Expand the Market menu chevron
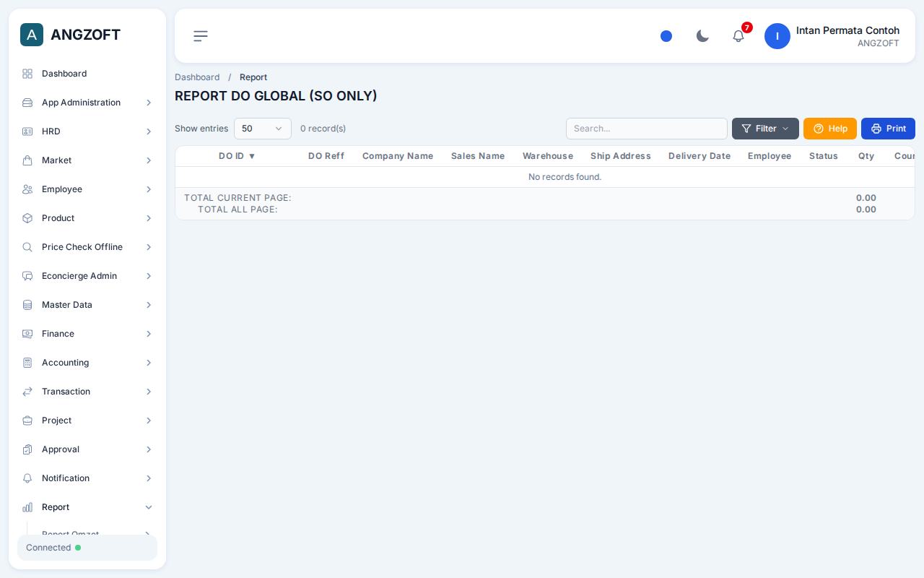The image size is (924, 578). pos(149,160)
